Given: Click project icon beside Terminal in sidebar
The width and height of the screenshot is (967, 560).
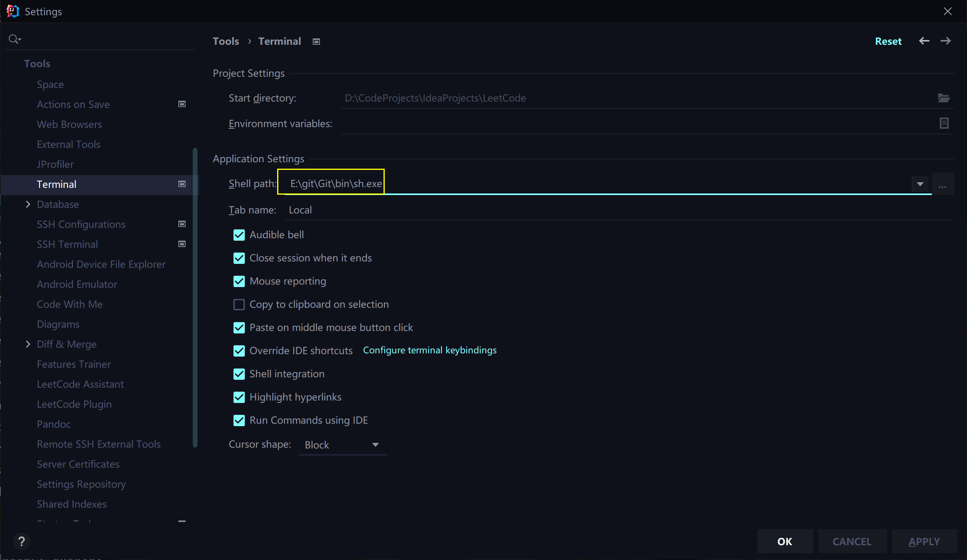Looking at the screenshot, I should click(182, 184).
